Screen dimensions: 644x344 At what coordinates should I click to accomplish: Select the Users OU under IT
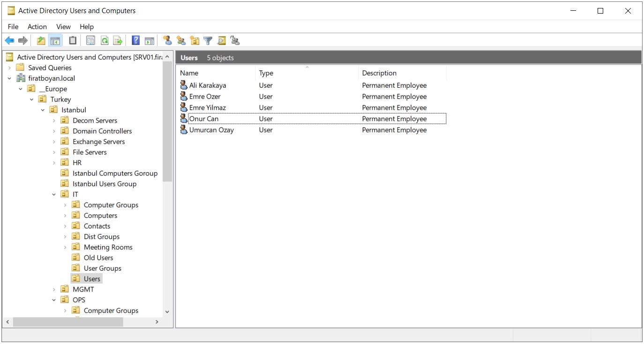(x=92, y=279)
